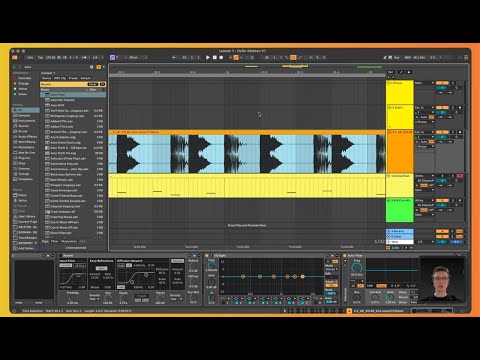Select the Auto Filter result row
The width and height of the screenshot is (480, 360).
[x=73, y=95]
